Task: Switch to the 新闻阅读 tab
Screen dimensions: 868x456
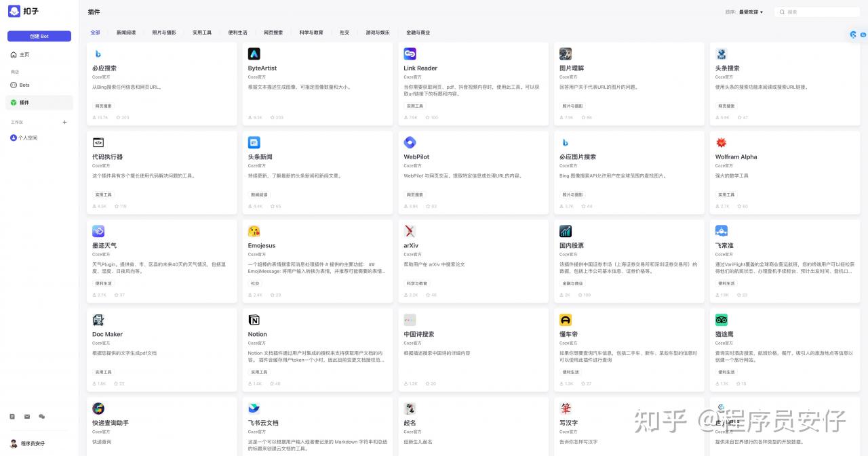Action: [x=126, y=33]
